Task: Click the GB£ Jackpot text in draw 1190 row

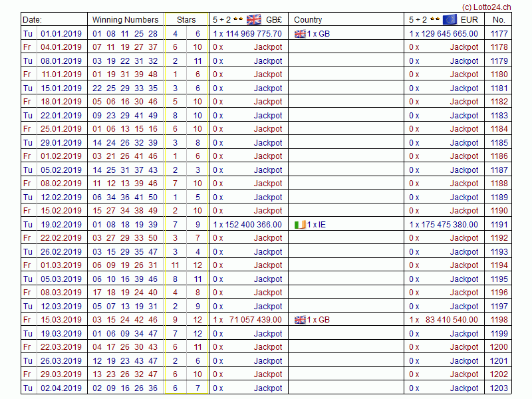Action: pos(268,211)
